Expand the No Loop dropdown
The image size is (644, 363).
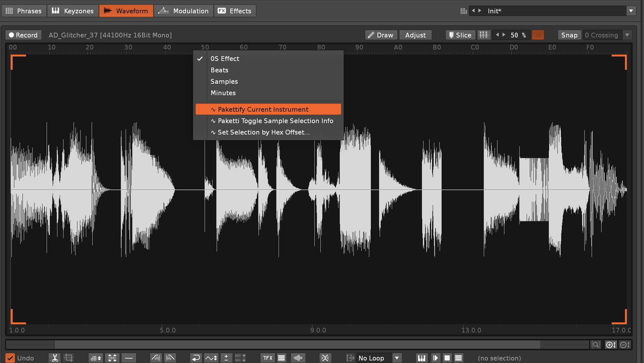point(397,358)
